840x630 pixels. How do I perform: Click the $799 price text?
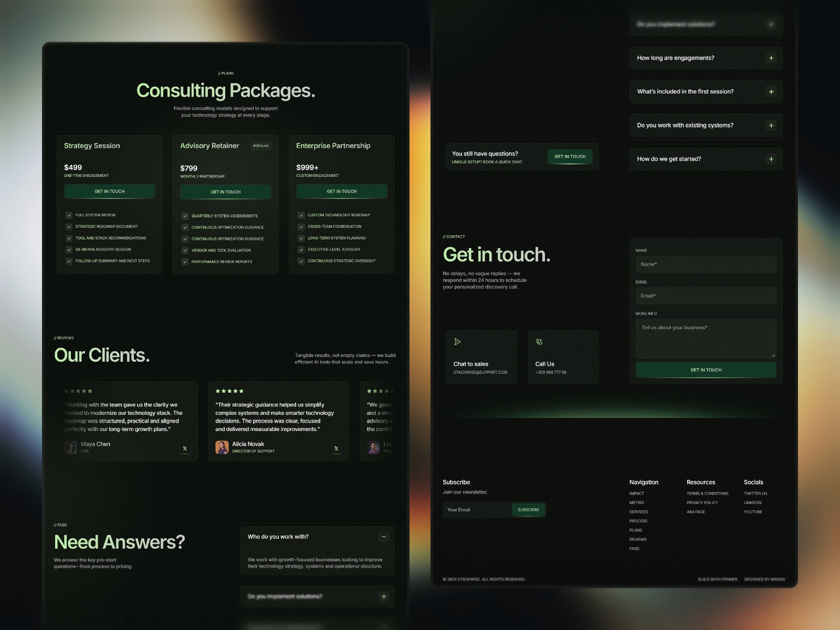189,169
